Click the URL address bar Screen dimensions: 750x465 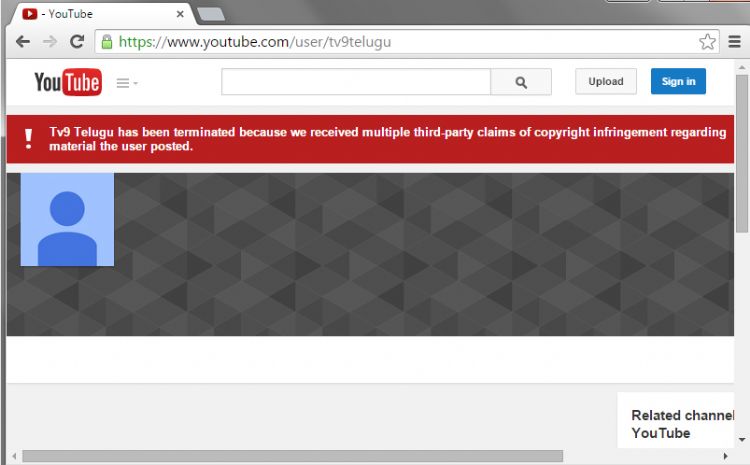400,42
